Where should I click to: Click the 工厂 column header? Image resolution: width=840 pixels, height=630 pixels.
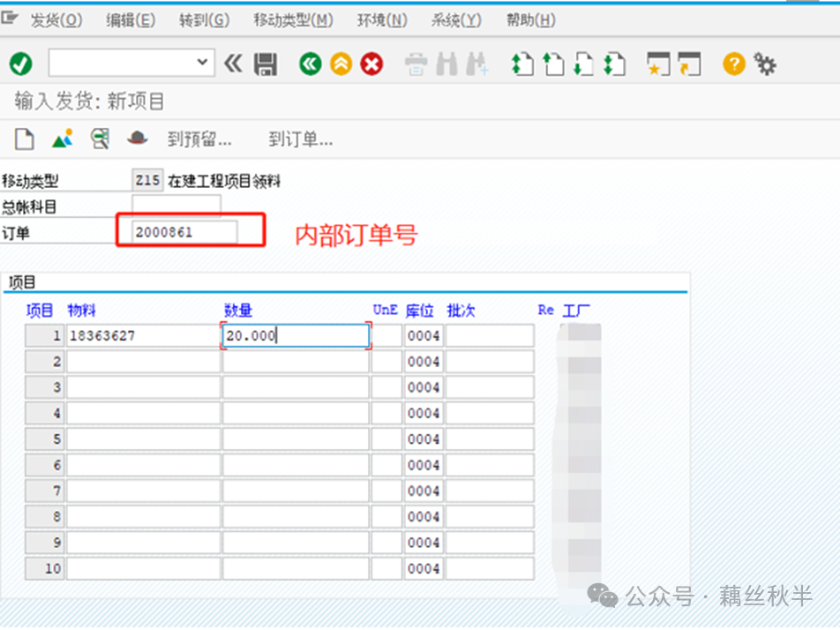(x=576, y=311)
